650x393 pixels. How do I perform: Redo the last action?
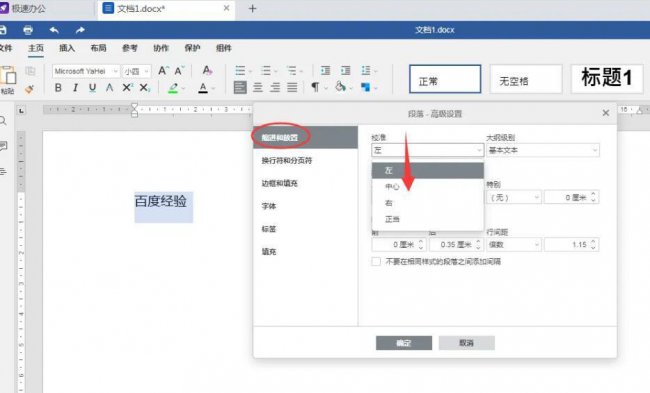pyautogui.click(x=80, y=30)
